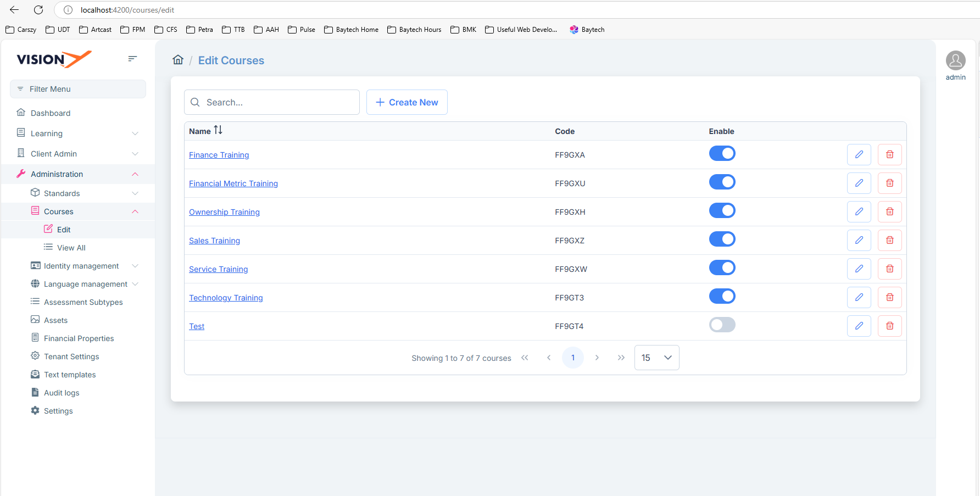Reload the page with the browser refresh icon

click(38, 10)
